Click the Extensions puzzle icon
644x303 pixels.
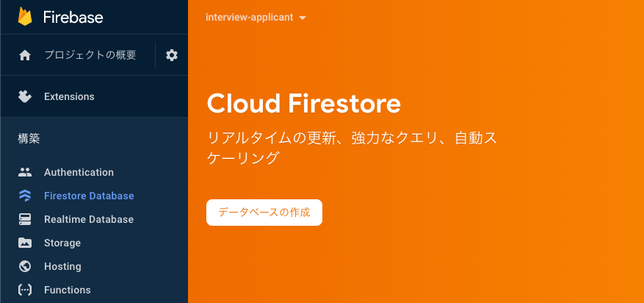tap(25, 96)
